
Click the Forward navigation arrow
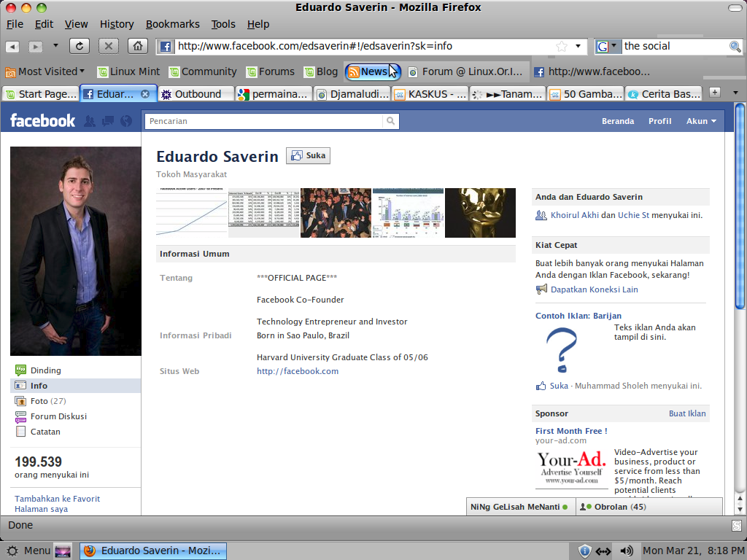35,46
